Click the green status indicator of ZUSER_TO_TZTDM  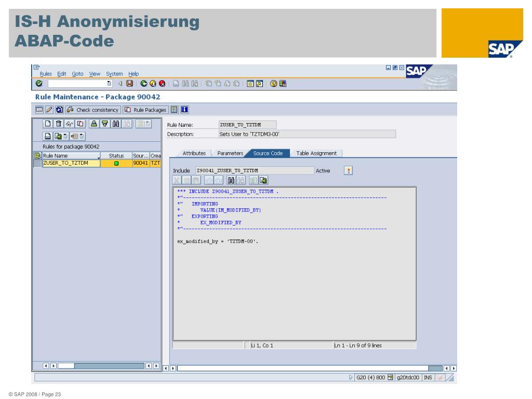[116, 163]
